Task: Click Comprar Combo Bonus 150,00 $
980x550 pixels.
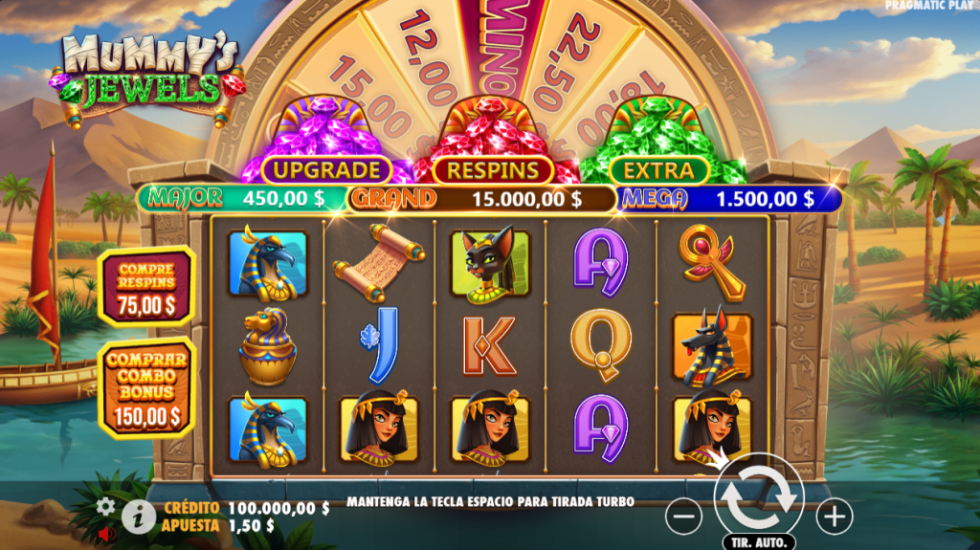Action: 146,387
